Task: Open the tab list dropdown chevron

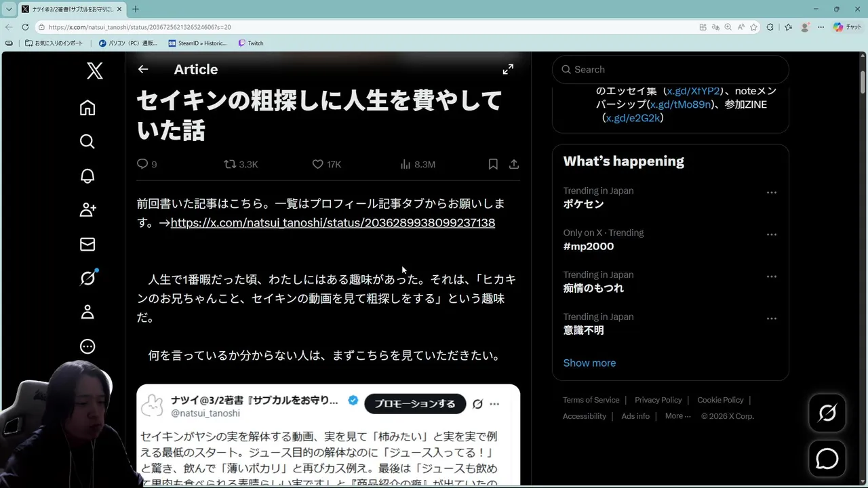Action: point(9,9)
